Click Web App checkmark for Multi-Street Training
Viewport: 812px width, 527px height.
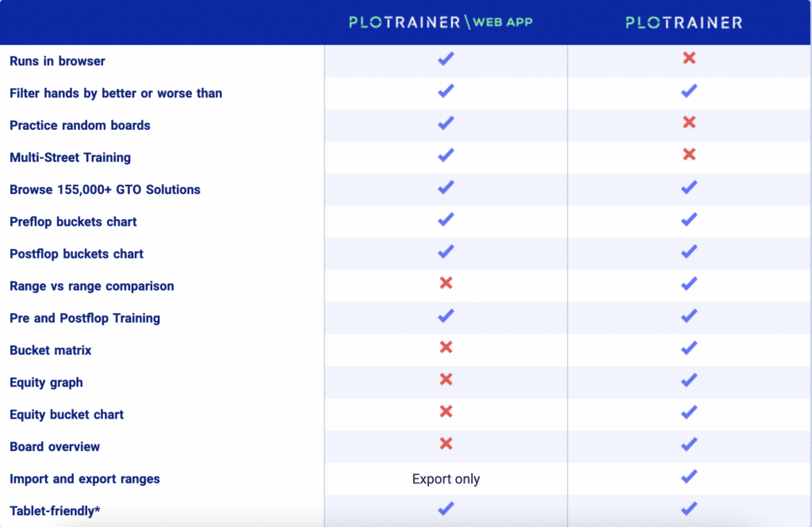click(446, 155)
